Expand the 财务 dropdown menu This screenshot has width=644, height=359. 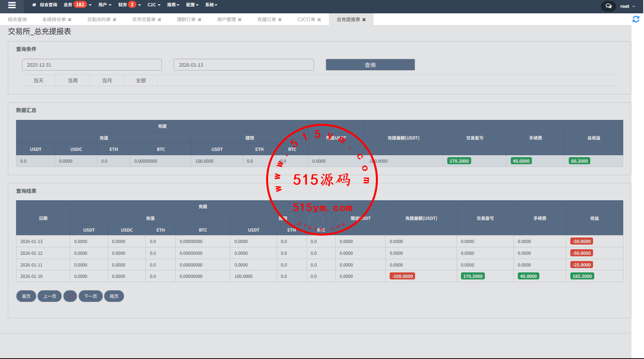pyautogui.click(x=129, y=5)
